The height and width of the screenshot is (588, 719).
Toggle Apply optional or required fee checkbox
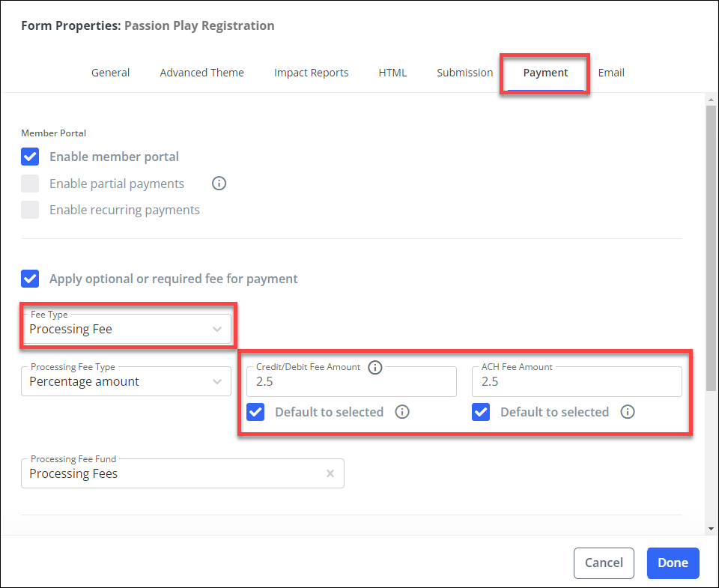pos(30,279)
